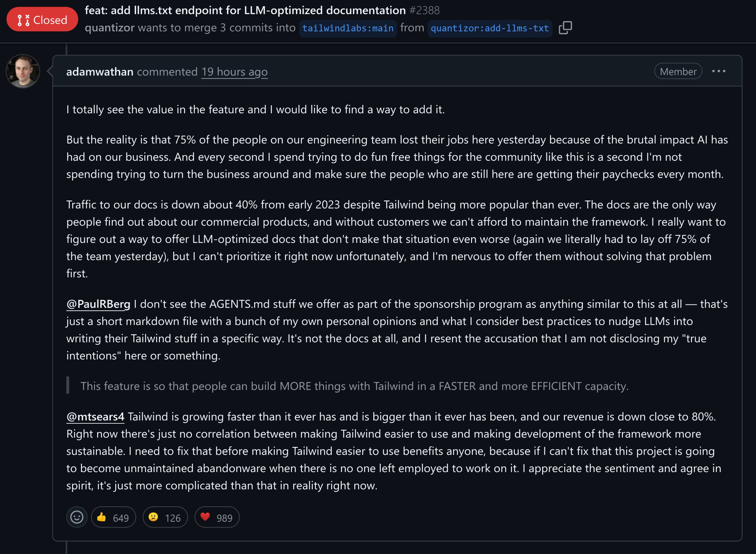Click the #2388 pull request number

click(x=424, y=10)
